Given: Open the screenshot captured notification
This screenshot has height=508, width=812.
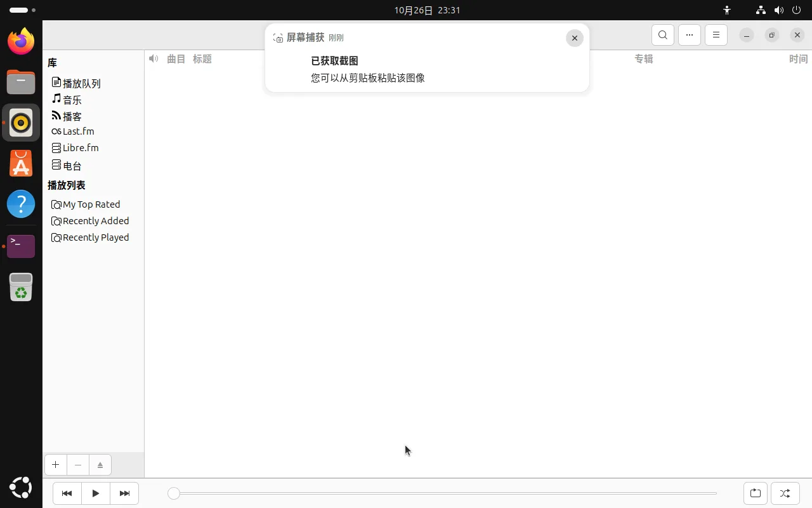Looking at the screenshot, I should pyautogui.click(x=427, y=58).
